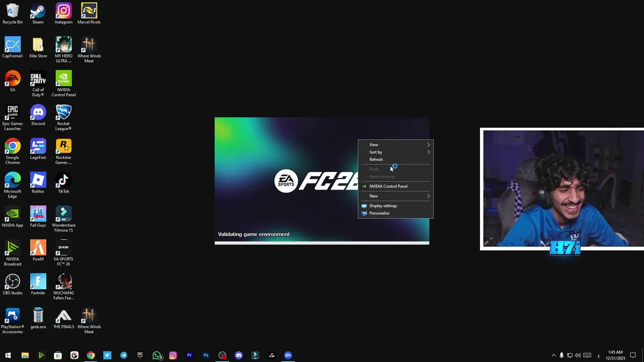The height and width of the screenshot is (362, 644).
Task: Open the touch keyboard from tray
Action: (x=587, y=355)
